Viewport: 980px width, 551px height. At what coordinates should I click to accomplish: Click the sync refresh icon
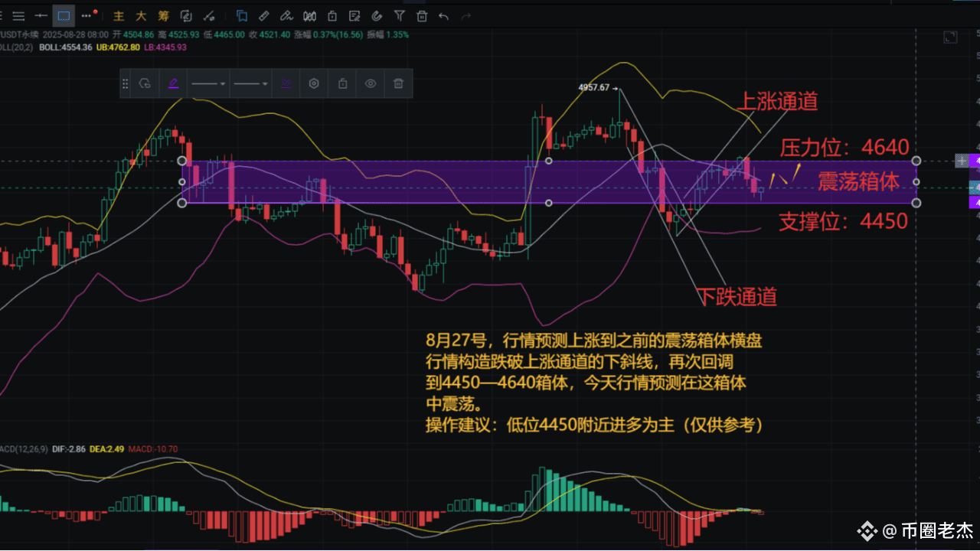tap(186, 15)
